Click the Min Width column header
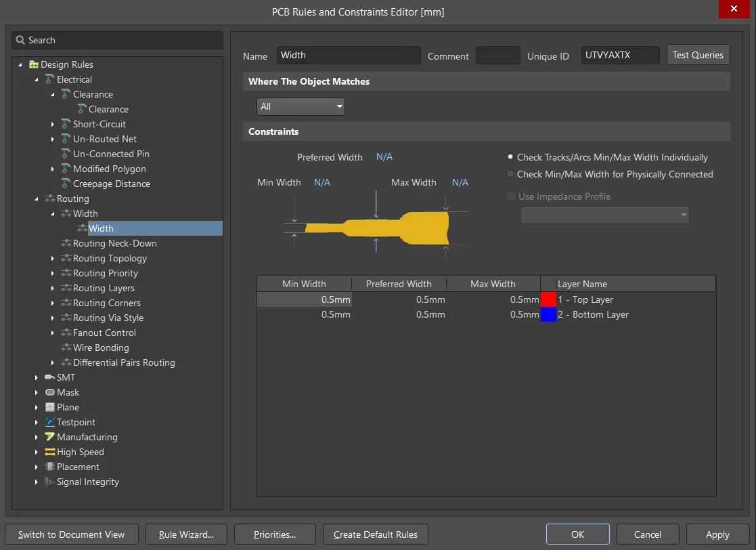Screen dimensions: 756x550 [305, 284]
